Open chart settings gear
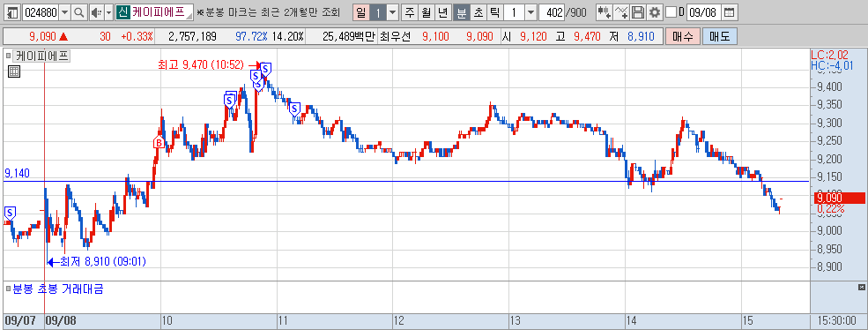Screen dimensions: 868x330 coord(655,11)
